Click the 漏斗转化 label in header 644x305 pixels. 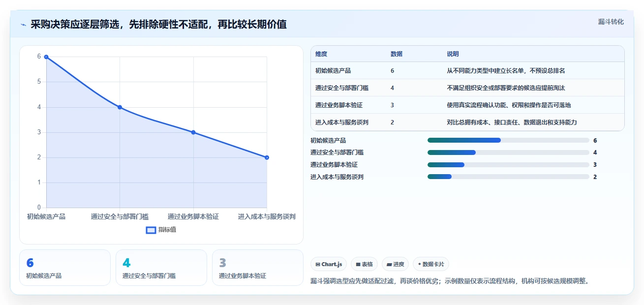611,22
